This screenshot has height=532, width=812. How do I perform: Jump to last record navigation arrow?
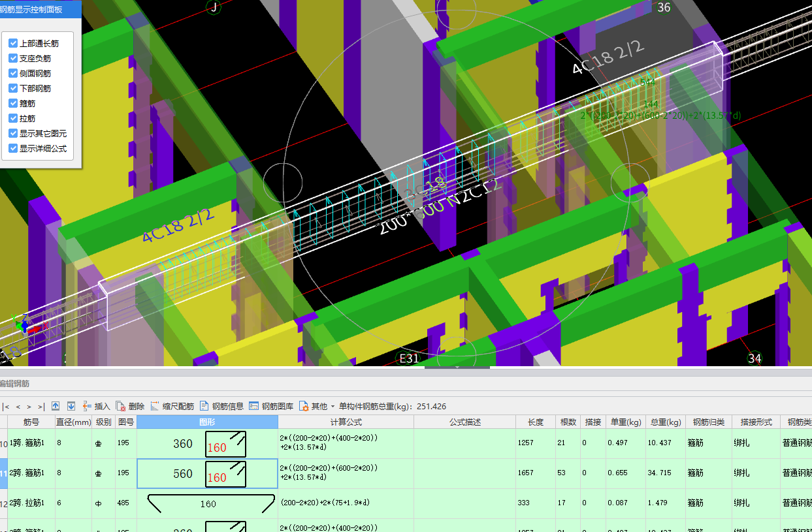coord(41,406)
